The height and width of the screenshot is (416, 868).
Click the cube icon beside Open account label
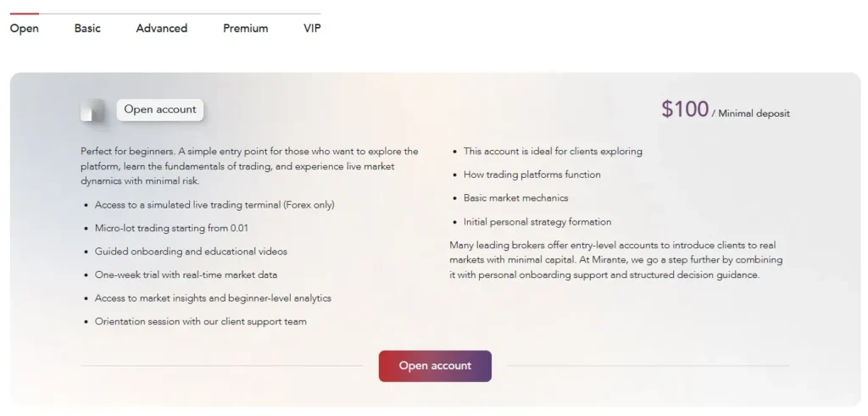(x=92, y=111)
